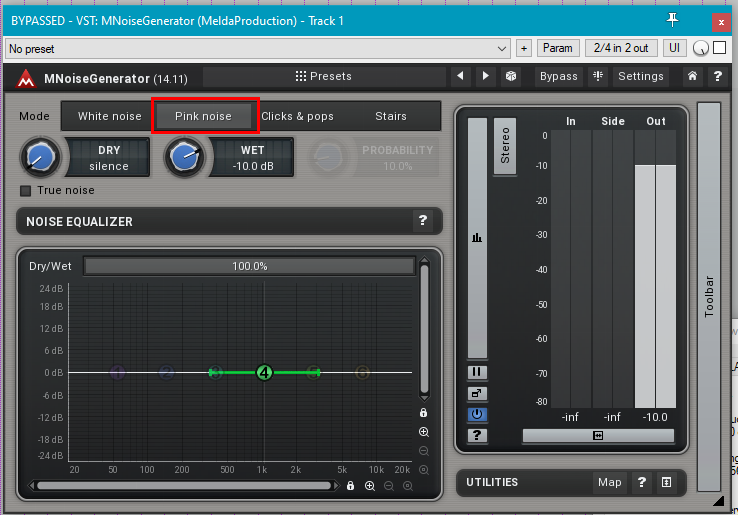Open help with header question mark
Screen dimensions: 738x515
pyautogui.click(x=717, y=76)
